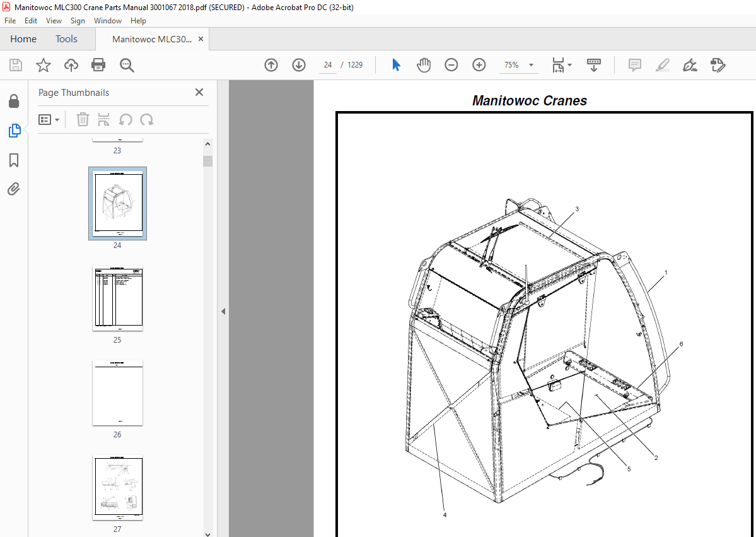Image resolution: width=756 pixels, height=537 pixels.
Task: Select the Manitowoc MLC30... document tab
Action: (x=151, y=40)
